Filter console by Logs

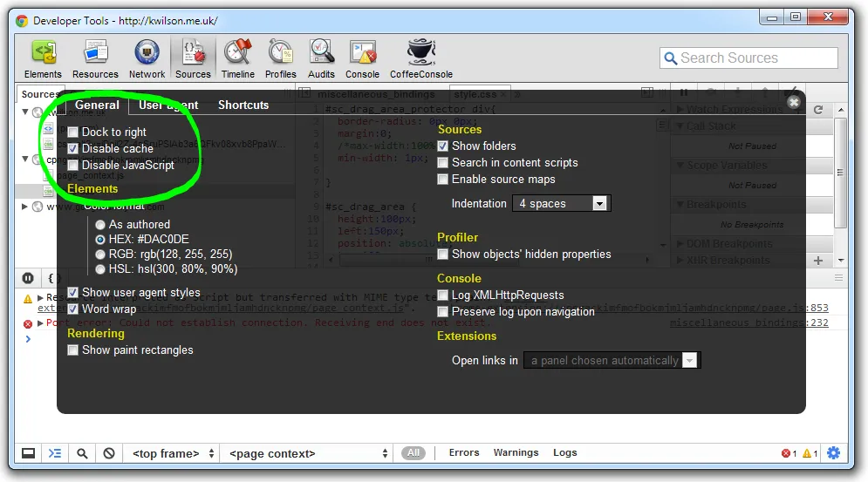click(x=564, y=452)
